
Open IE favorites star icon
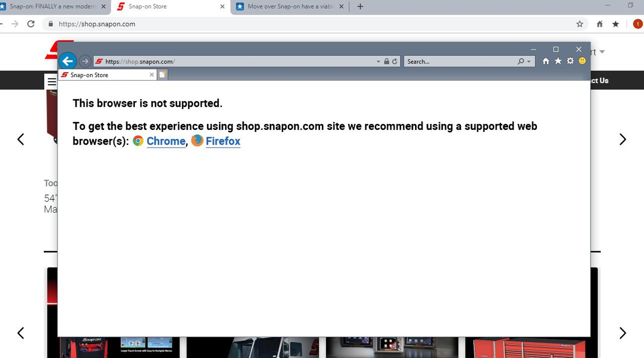point(558,61)
